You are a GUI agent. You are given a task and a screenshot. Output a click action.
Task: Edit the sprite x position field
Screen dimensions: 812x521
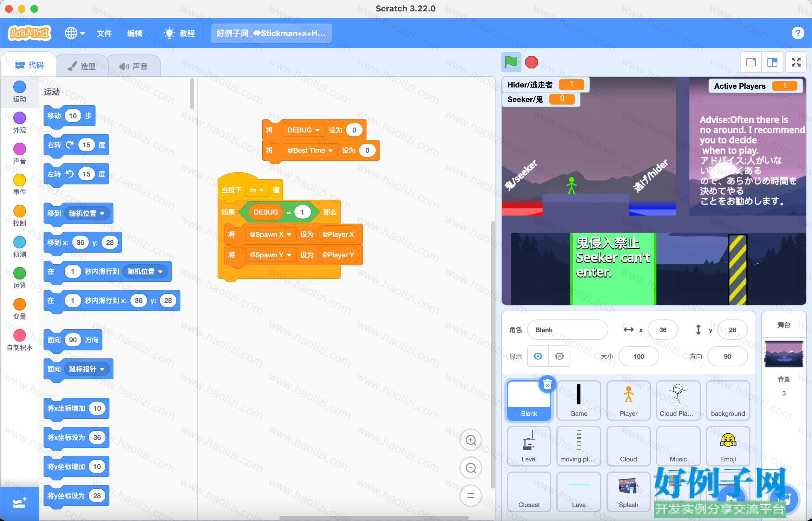pyautogui.click(x=663, y=330)
